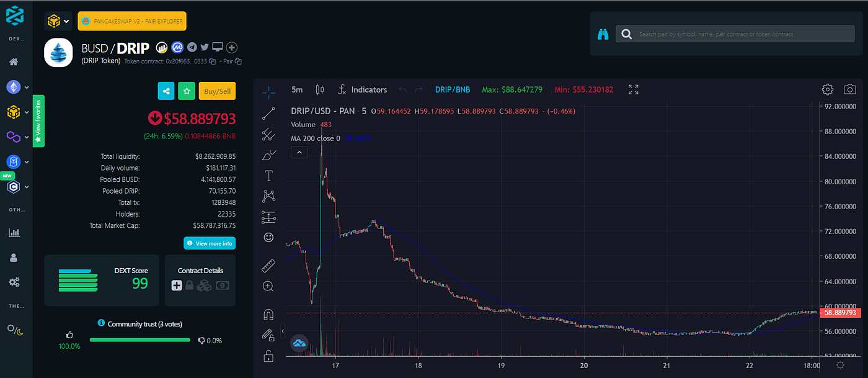Screen dimensions: 868x378
Task: Expand the Fantom chain dropdown arrow
Action: tap(27, 162)
